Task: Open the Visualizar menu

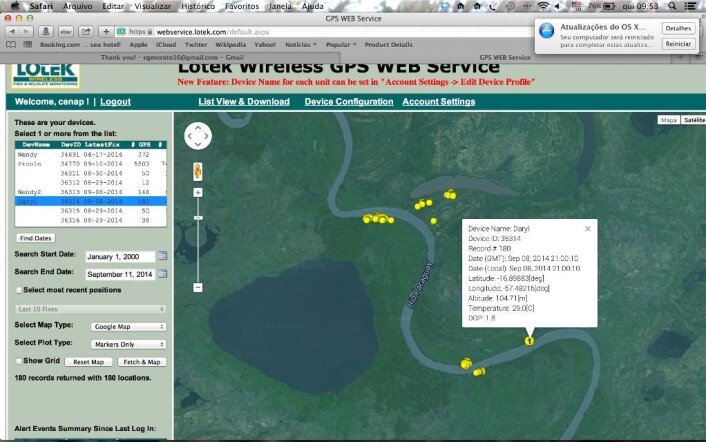Action: 153,6
